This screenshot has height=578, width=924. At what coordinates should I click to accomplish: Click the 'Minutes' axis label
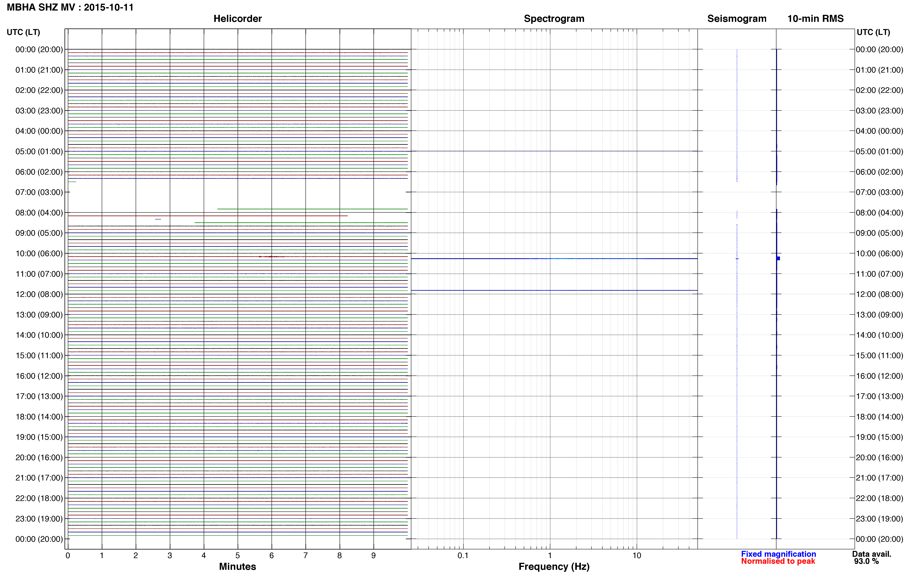pos(238,566)
